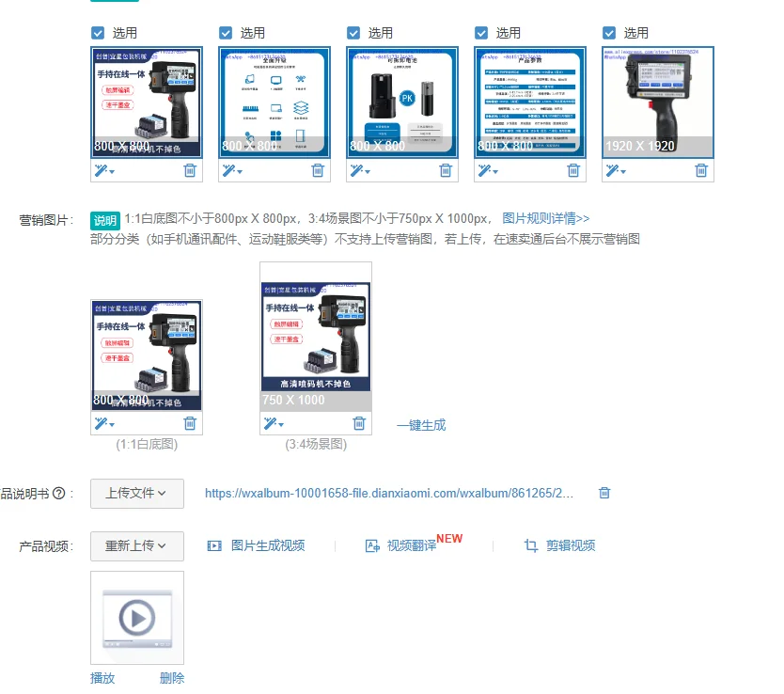Click 删除 under the product video

172,679
